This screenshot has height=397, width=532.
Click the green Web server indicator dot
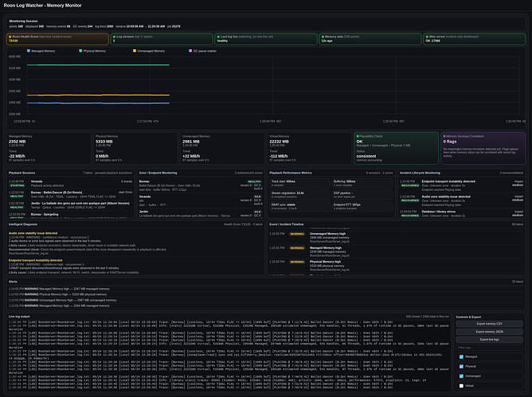[x=427, y=37]
